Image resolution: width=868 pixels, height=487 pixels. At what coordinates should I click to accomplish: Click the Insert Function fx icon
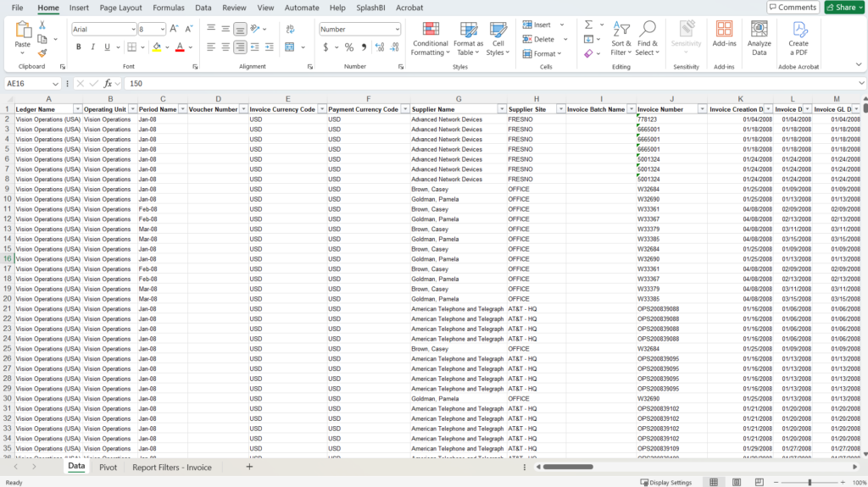click(108, 84)
